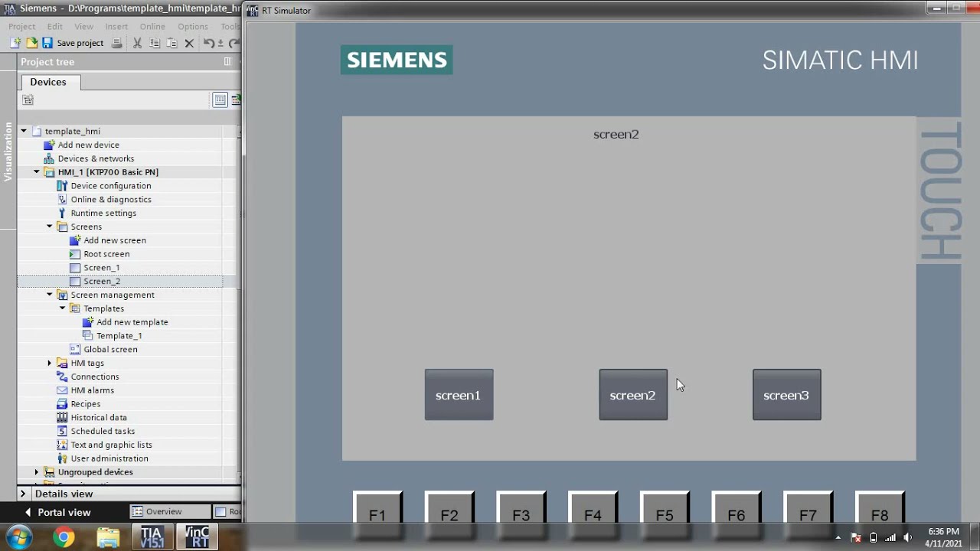Select Screen_2 in project tree
The width and height of the screenshot is (980, 551).
[x=102, y=282]
